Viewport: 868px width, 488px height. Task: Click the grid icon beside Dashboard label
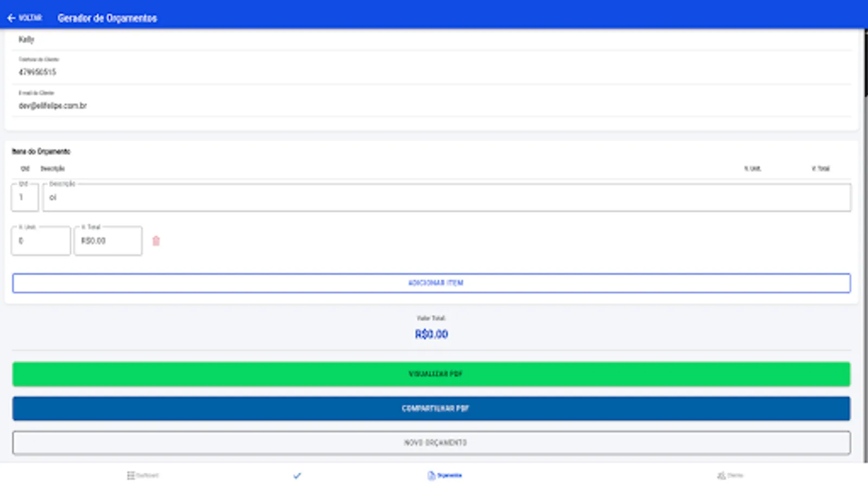pyautogui.click(x=130, y=475)
